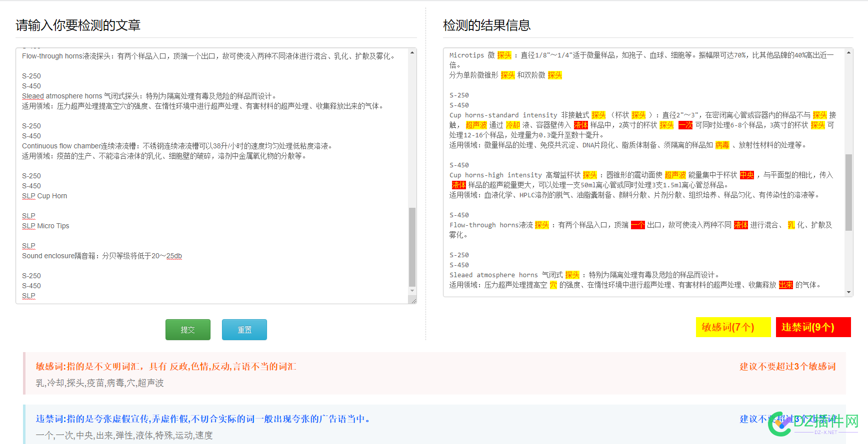Click highlighted 探头 after Microtips 微

(x=504, y=55)
